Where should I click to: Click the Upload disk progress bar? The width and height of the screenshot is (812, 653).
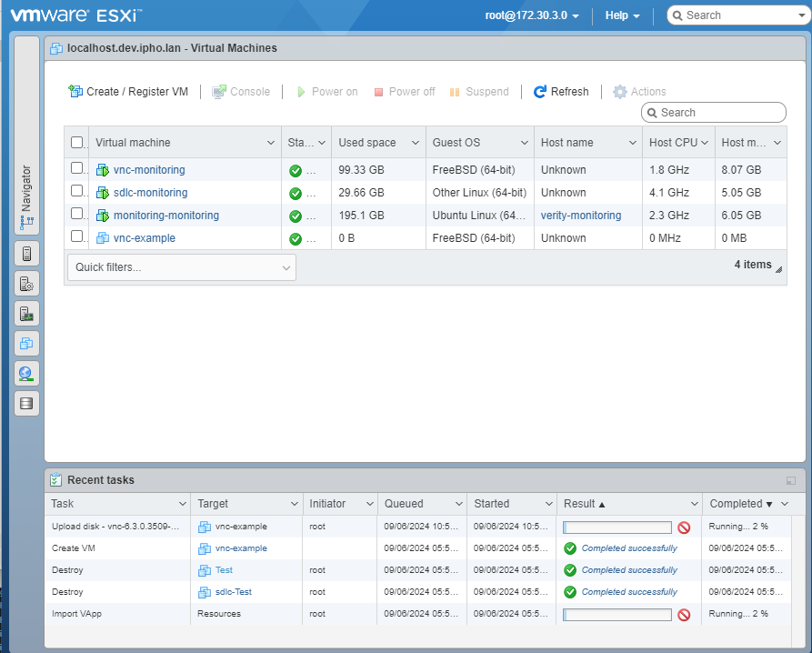617,527
